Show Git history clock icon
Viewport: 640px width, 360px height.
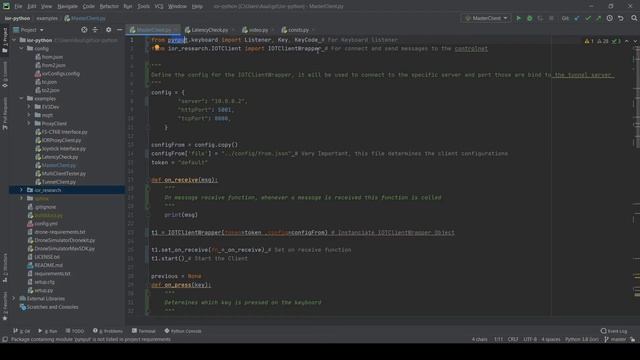609,18
